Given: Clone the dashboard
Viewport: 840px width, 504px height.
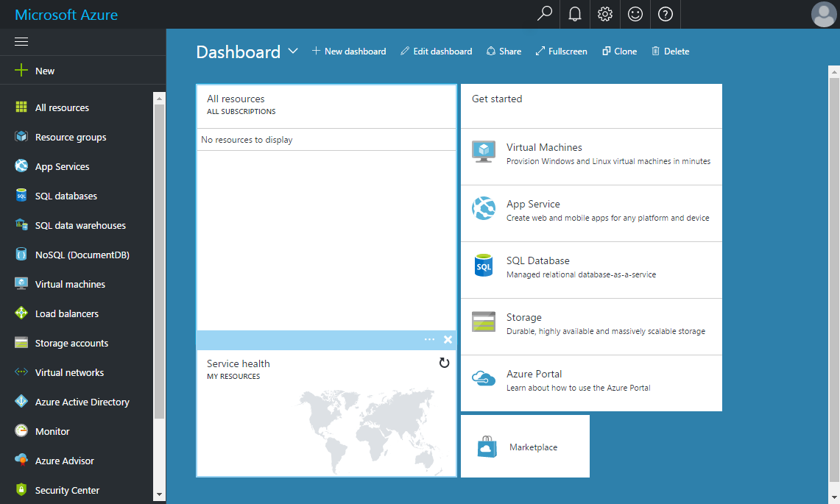Looking at the screenshot, I should [620, 52].
